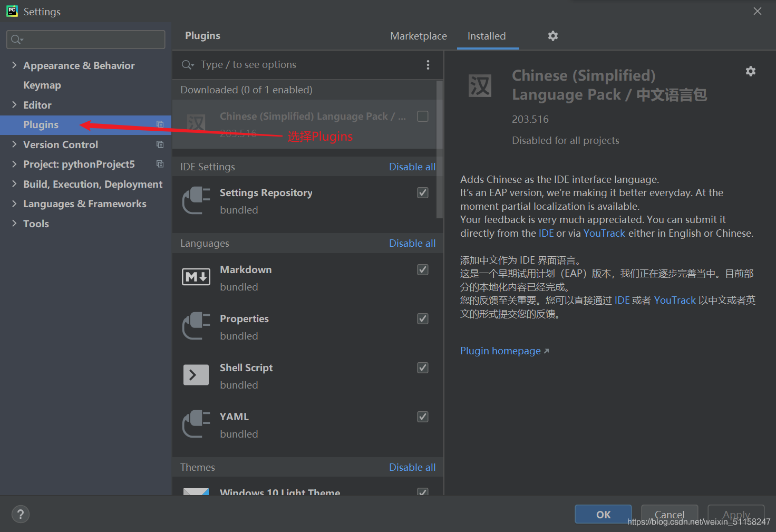Expand the Editor settings node

[14, 104]
